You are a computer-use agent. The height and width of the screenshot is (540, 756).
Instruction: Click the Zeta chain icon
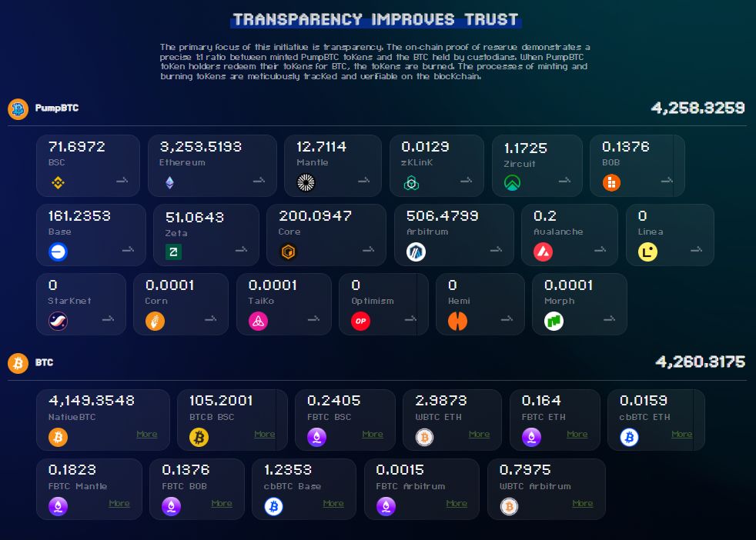click(x=173, y=252)
